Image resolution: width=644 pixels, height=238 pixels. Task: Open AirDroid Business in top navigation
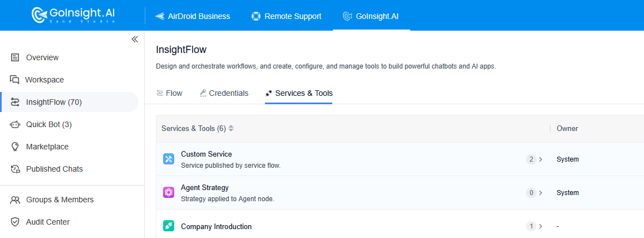tap(192, 16)
